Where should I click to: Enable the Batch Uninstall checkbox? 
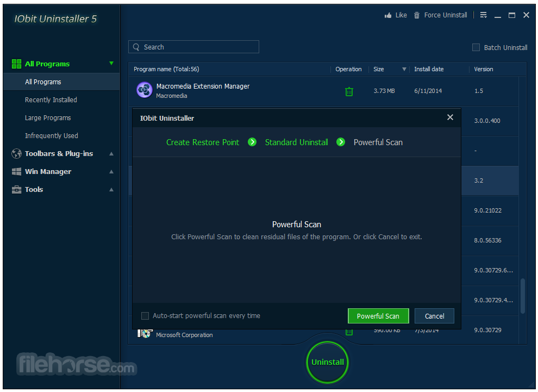(476, 47)
